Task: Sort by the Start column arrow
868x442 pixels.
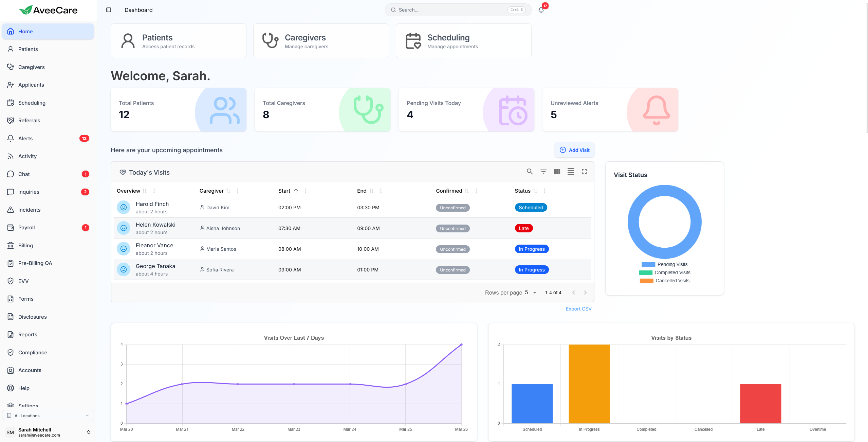Action: coord(296,191)
